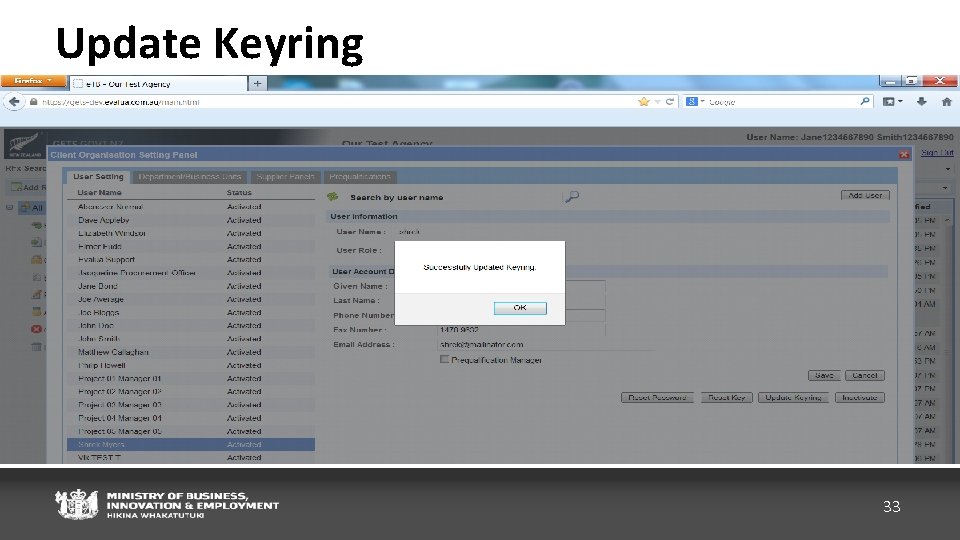The width and height of the screenshot is (960, 540).
Task: Select the eTB - Our Test Agency browser tab
Action: pyautogui.click(x=159, y=83)
